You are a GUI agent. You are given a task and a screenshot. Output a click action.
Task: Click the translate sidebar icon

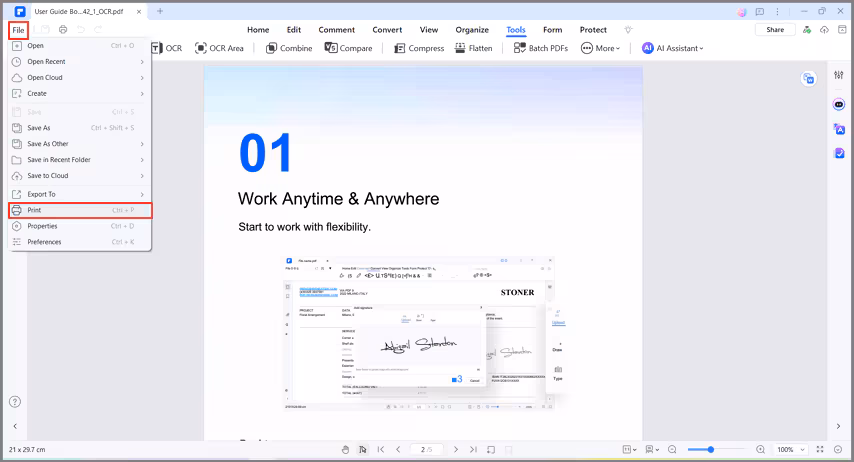coord(839,129)
